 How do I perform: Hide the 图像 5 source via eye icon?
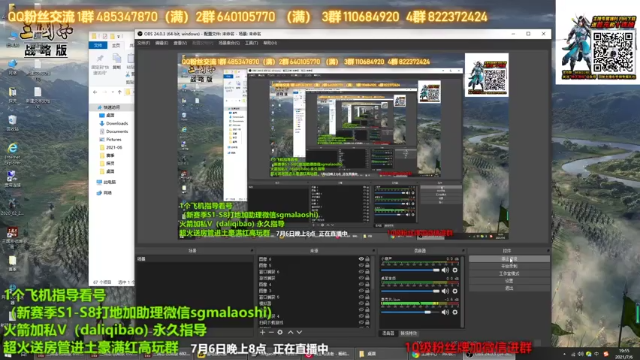click(x=361, y=265)
